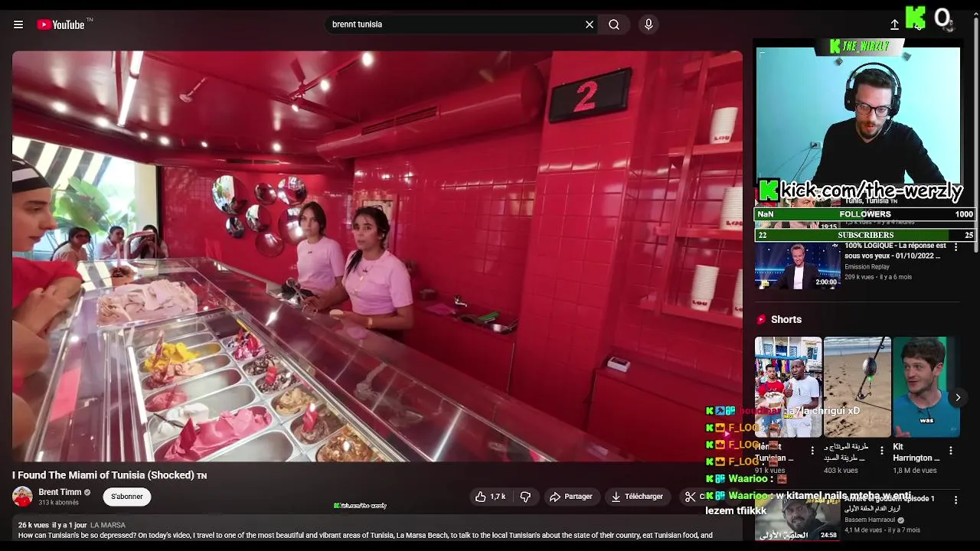Viewport: 980px width, 551px height.
Task: Click the '1,7 k' like count
Action: click(x=498, y=497)
